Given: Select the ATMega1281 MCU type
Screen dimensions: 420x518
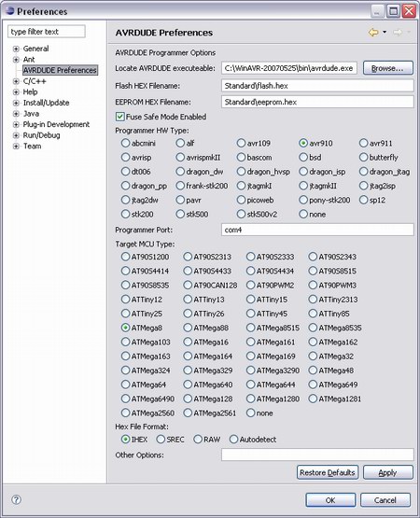Looking at the screenshot, I should (x=313, y=399).
